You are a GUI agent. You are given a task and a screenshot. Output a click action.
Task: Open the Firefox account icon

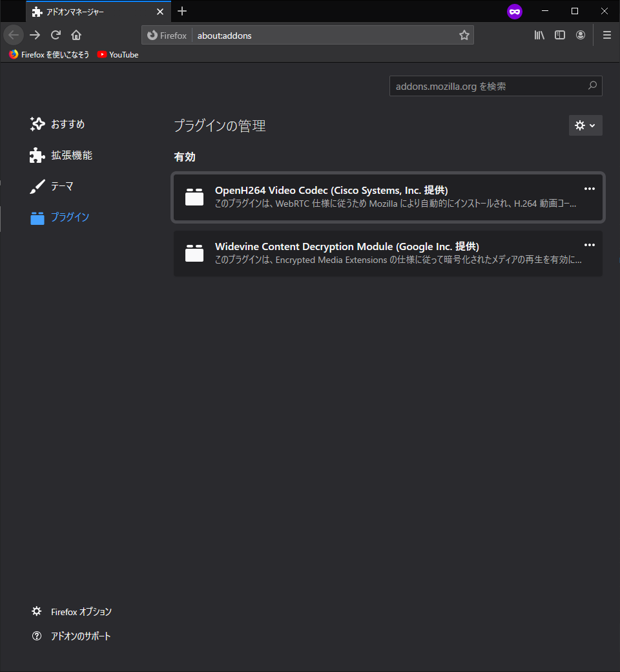581,35
